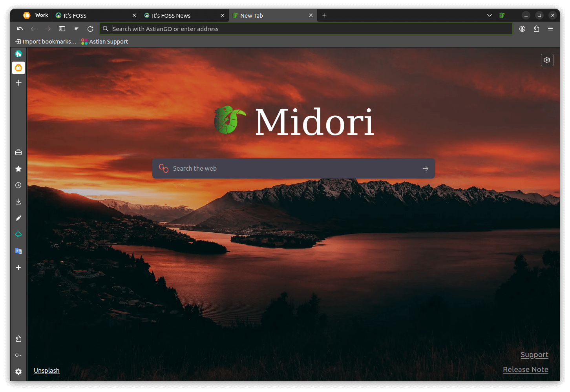Open the Astian Support bookmark
Image resolution: width=570 pixels, height=392 pixels.
pos(105,41)
